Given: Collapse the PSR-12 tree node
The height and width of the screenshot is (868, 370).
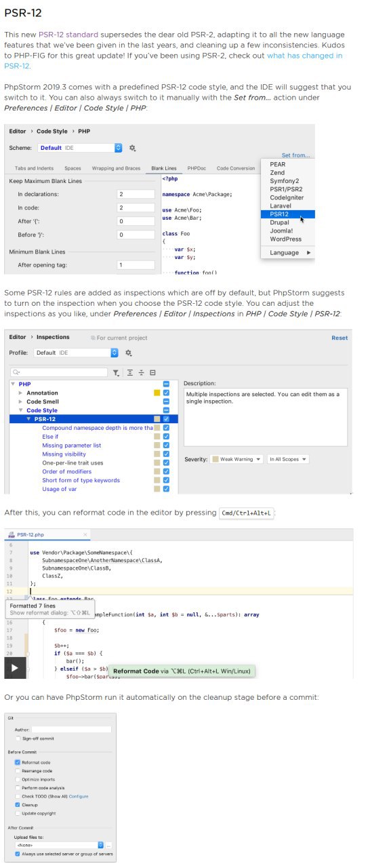Looking at the screenshot, I should pyautogui.click(x=28, y=419).
